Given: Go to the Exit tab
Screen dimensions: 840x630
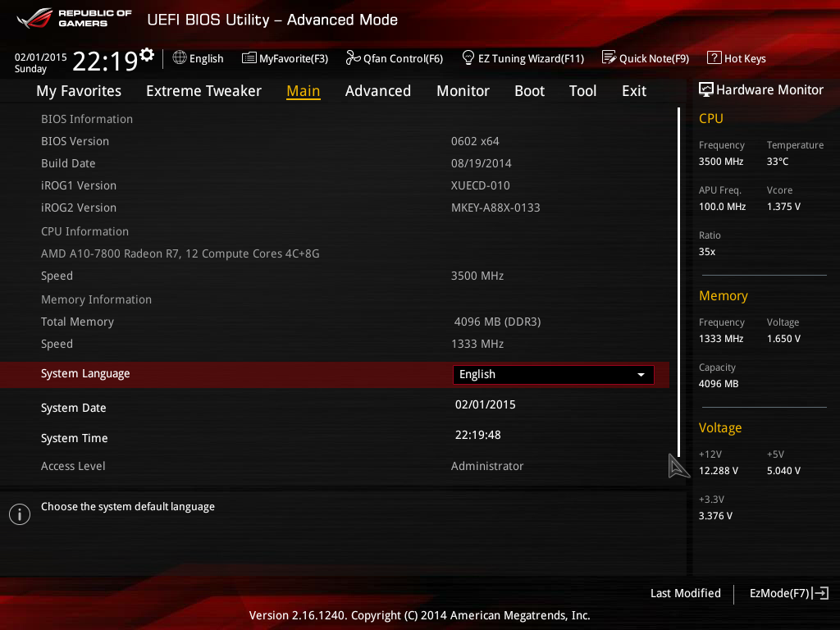Looking at the screenshot, I should pyautogui.click(x=634, y=91).
